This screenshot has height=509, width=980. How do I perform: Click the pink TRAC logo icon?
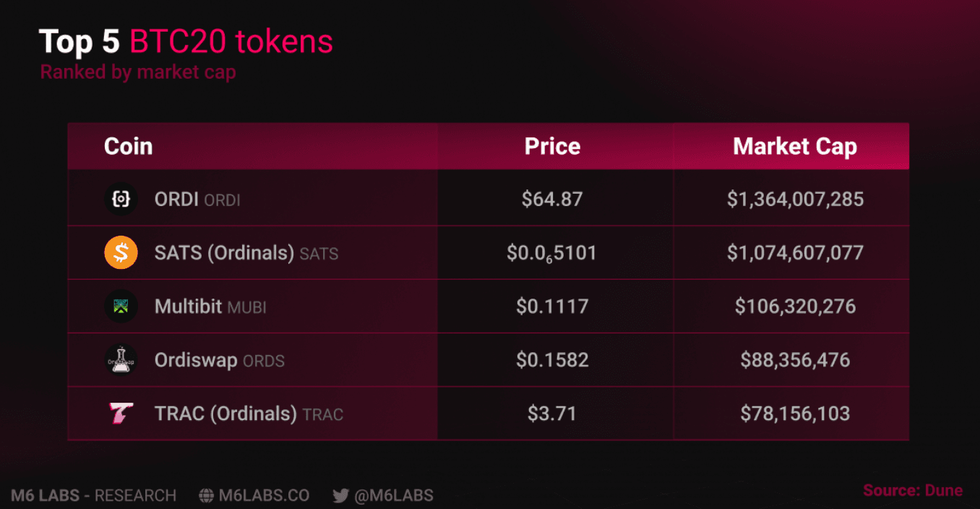[121, 414]
